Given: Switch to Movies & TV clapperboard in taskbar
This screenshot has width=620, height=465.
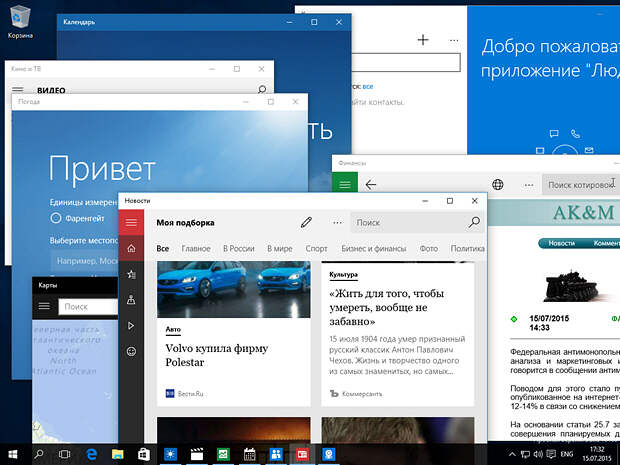Looking at the screenshot, I should point(197,454).
